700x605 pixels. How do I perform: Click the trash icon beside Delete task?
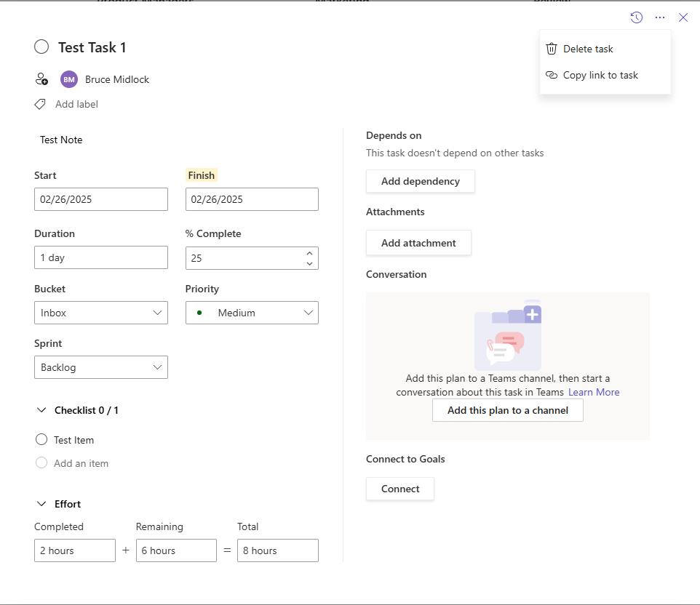click(x=552, y=49)
